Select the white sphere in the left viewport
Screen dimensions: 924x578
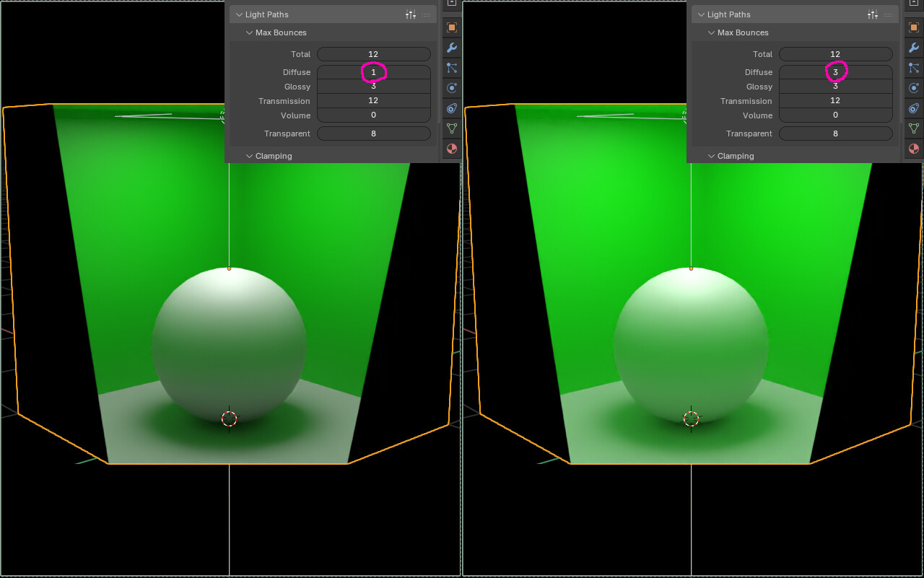point(229,345)
